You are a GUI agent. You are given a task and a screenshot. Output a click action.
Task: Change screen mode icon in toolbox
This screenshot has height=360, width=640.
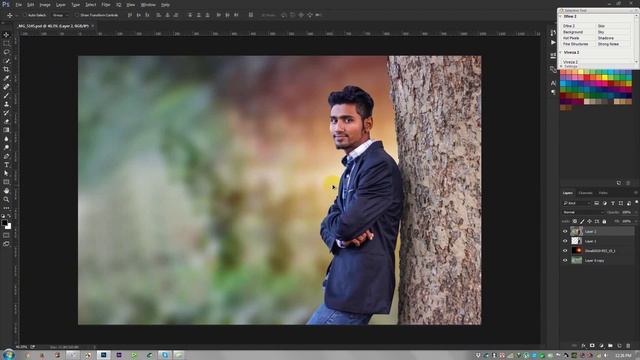click(x=6, y=244)
